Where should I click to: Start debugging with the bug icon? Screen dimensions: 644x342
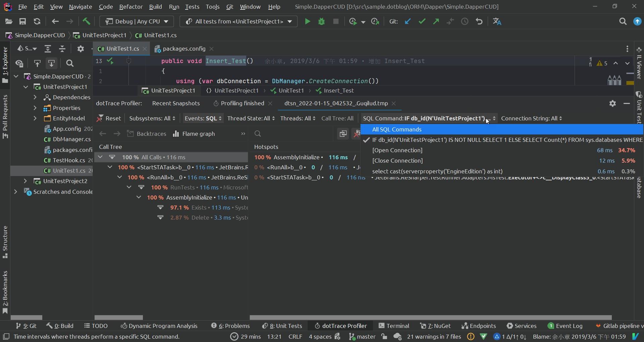coord(321,21)
